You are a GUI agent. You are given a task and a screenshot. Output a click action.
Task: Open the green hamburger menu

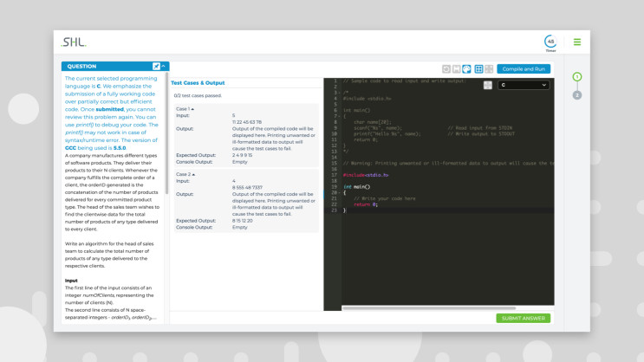point(577,42)
